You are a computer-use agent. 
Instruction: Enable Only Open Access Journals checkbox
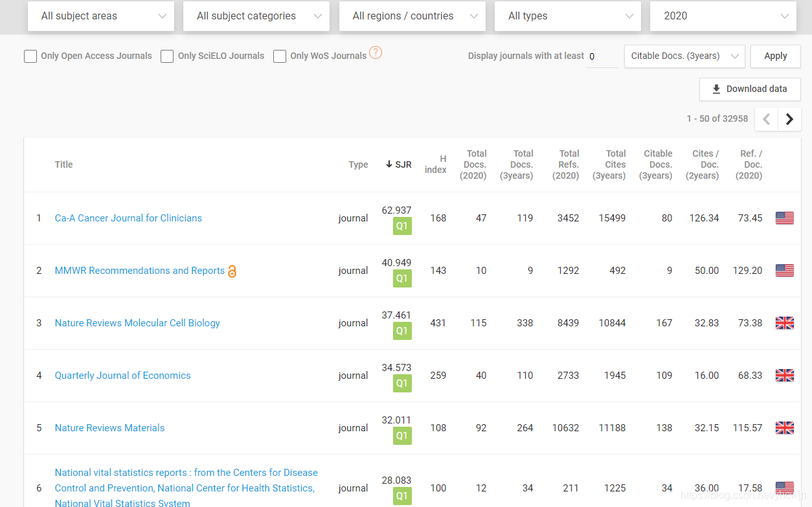pyautogui.click(x=30, y=56)
